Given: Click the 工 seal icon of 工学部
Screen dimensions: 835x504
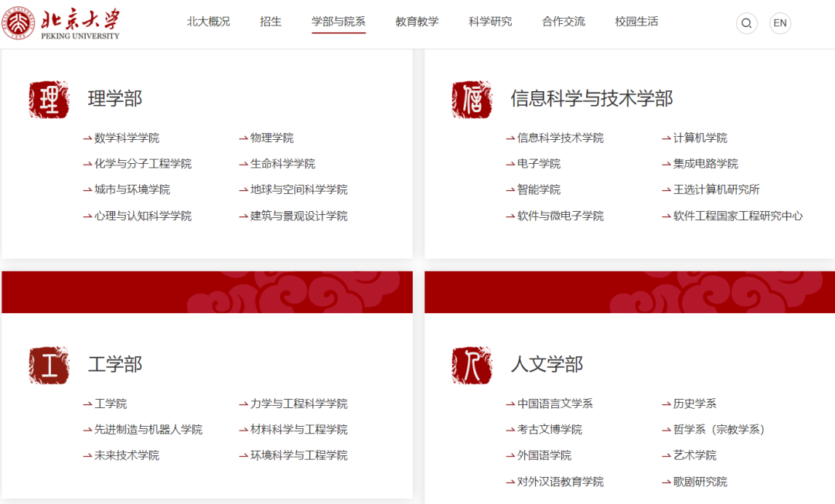Looking at the screenshot, I should (x=49, y=363).
